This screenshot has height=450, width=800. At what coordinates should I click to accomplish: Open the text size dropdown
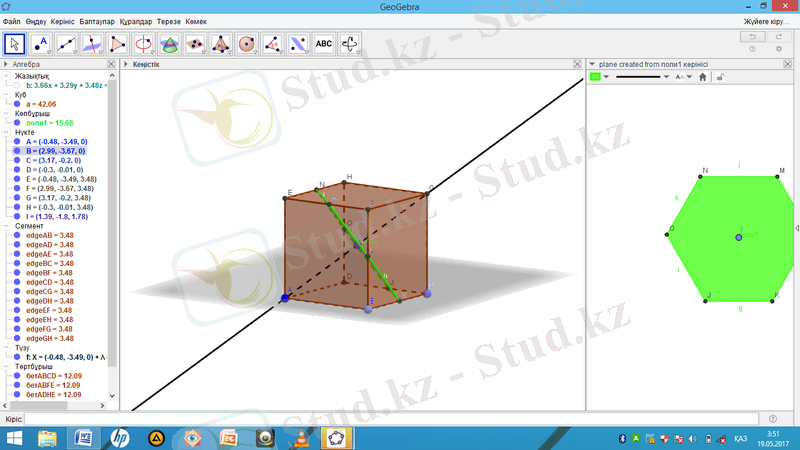click(682, 76)
